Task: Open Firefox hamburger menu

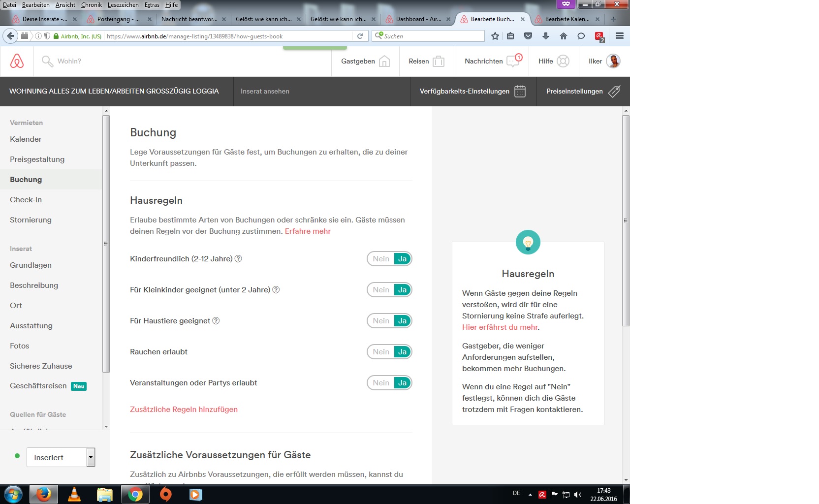Action: click(x=620, y=36)
